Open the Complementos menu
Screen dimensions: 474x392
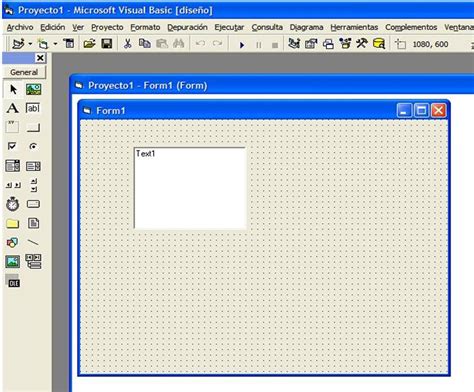tap(411, 27)
